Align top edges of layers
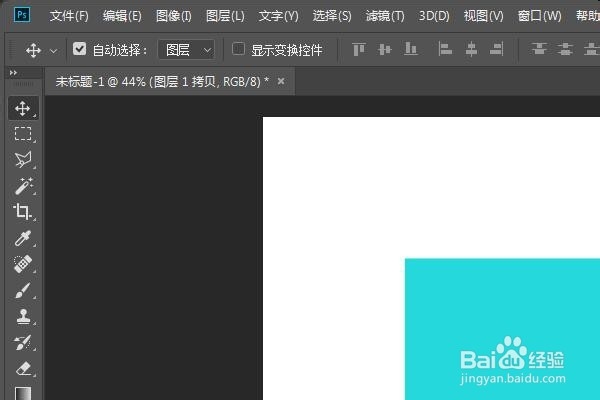600x400 pixels. [359, 49]
